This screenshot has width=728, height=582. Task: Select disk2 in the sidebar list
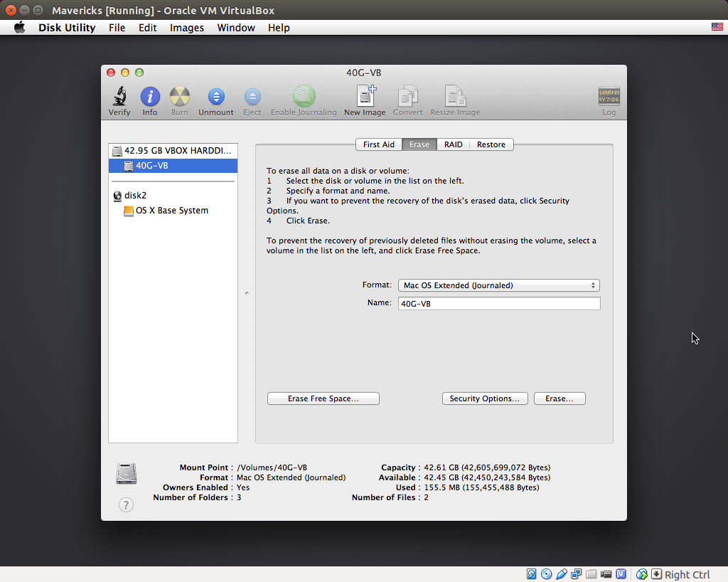pyautogui.click(x=173, y=196)
